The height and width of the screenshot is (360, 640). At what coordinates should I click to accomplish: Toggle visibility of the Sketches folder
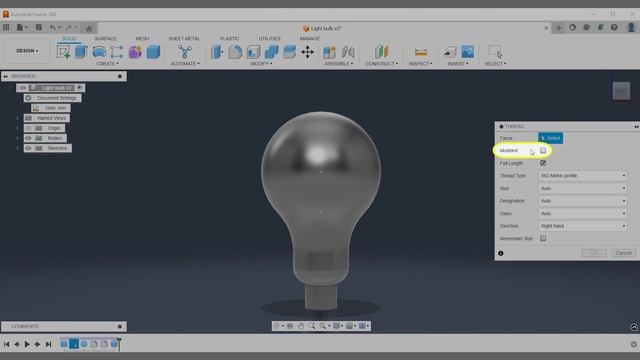point(28,148)
